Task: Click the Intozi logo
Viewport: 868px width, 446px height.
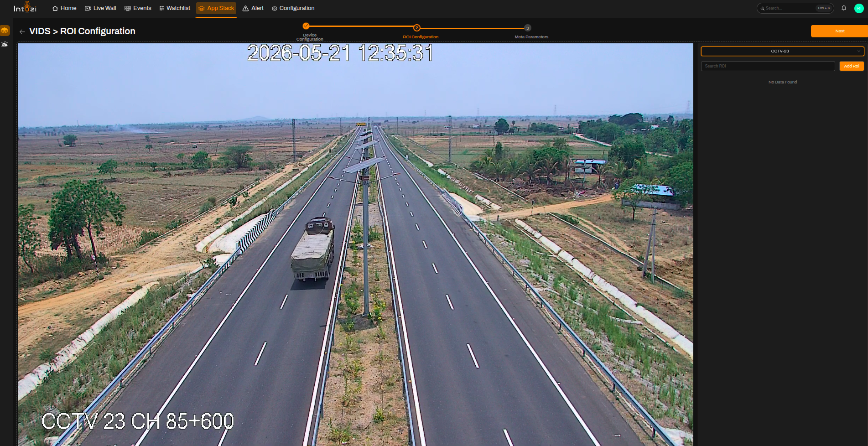Action: coord(25,7)
